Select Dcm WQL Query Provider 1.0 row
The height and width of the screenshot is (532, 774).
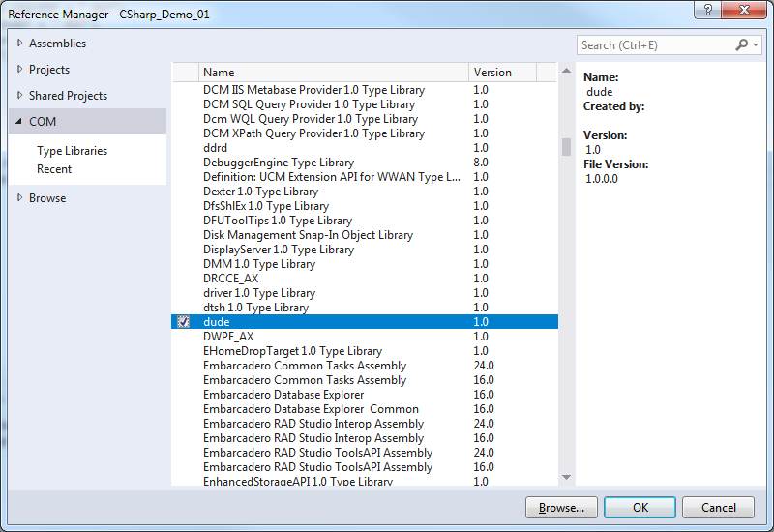click(365, 119)
